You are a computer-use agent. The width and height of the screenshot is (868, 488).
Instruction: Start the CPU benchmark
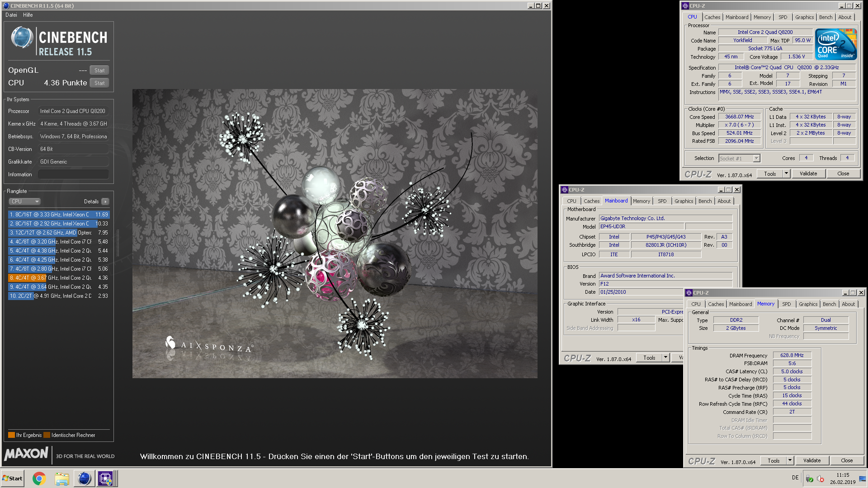(99, 83)
